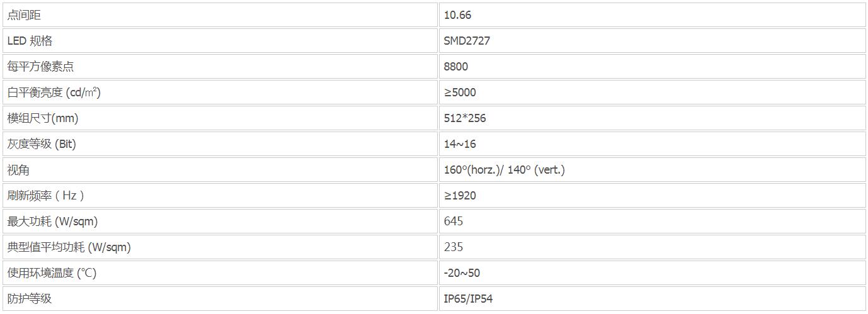Select the 512*256 module size value

pos(465,118)
